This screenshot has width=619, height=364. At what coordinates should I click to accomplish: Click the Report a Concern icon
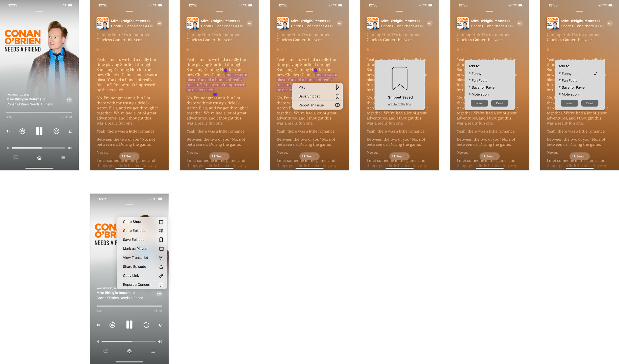pos(161,285)
